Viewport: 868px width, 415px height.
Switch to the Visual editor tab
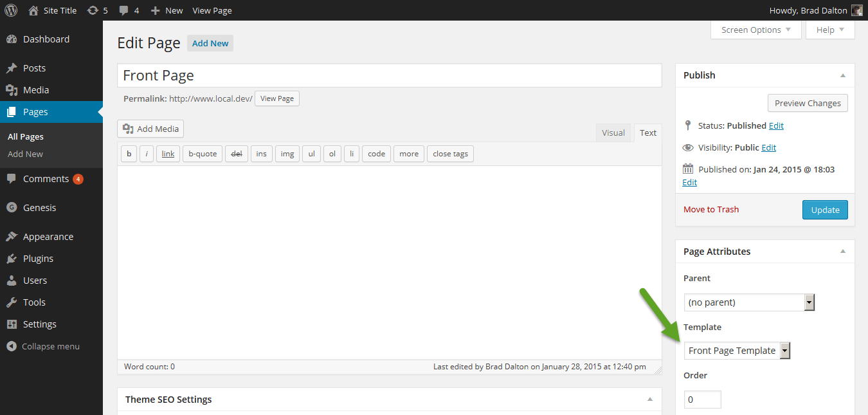coord(613,132)
